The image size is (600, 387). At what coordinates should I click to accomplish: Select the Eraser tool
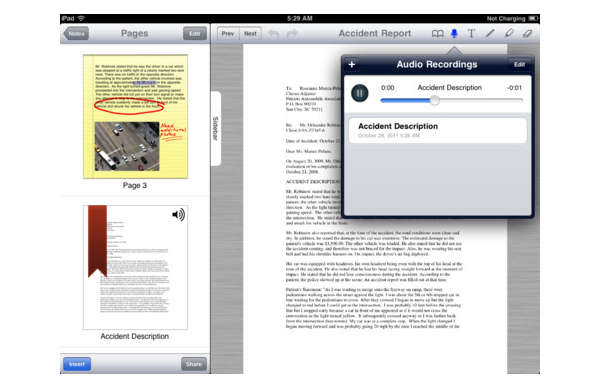tap(527, 34)
